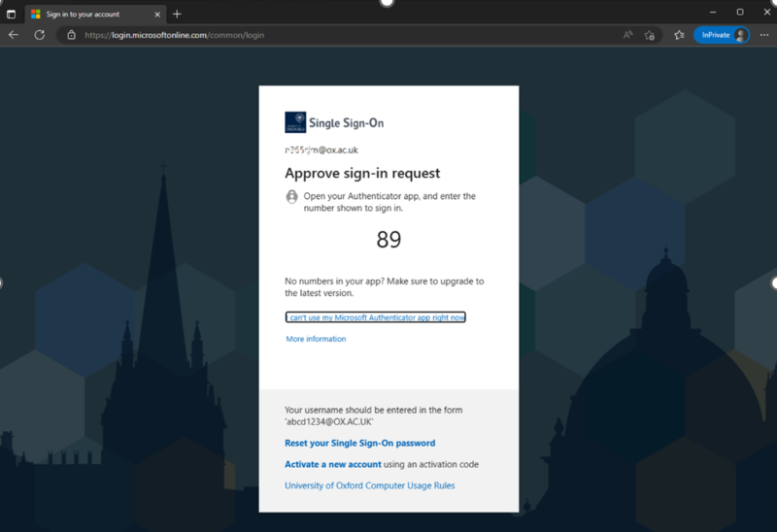
Task: Add page to favorites with star-plus icon
Action: pyautogui.click(x=650, y=35)
